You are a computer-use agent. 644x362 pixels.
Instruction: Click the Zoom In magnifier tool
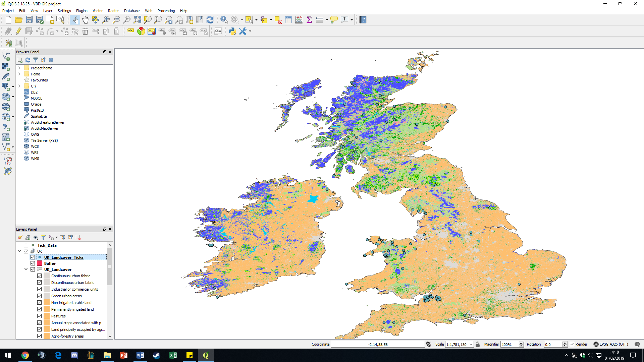coord(106,20)
